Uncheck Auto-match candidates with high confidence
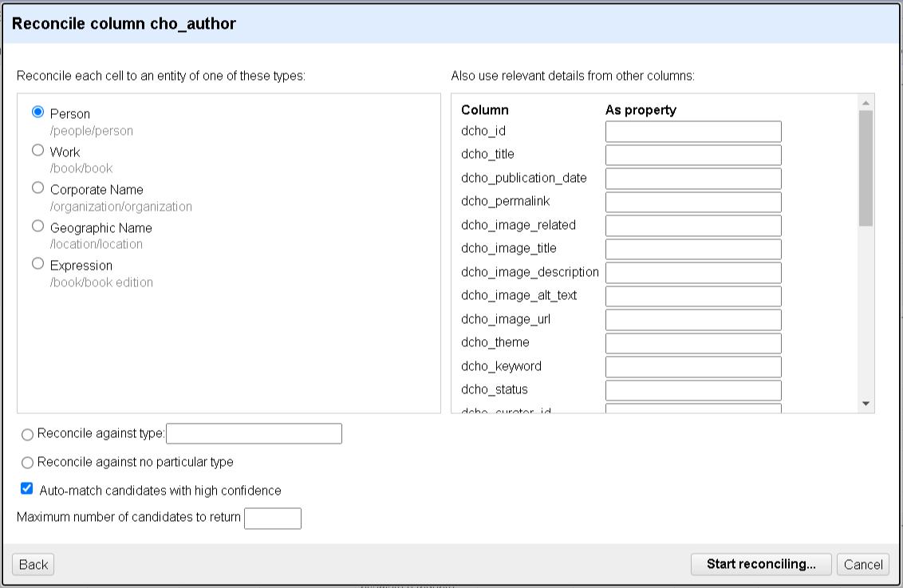Viewport: 903px width, 588px height. [x=27, y=489]
